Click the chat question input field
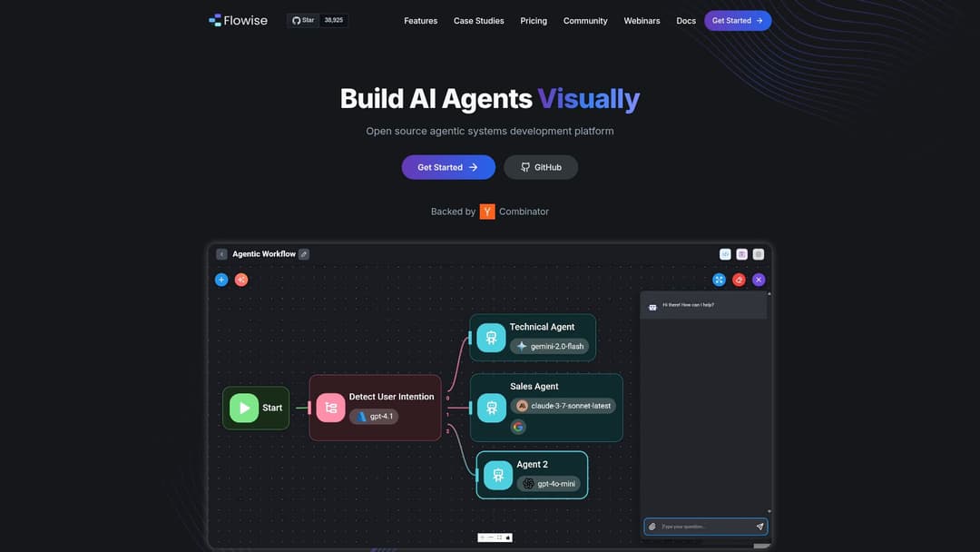The width and height of the screenshot is (980, 552). pyautogui.click(x=703, y=527)
